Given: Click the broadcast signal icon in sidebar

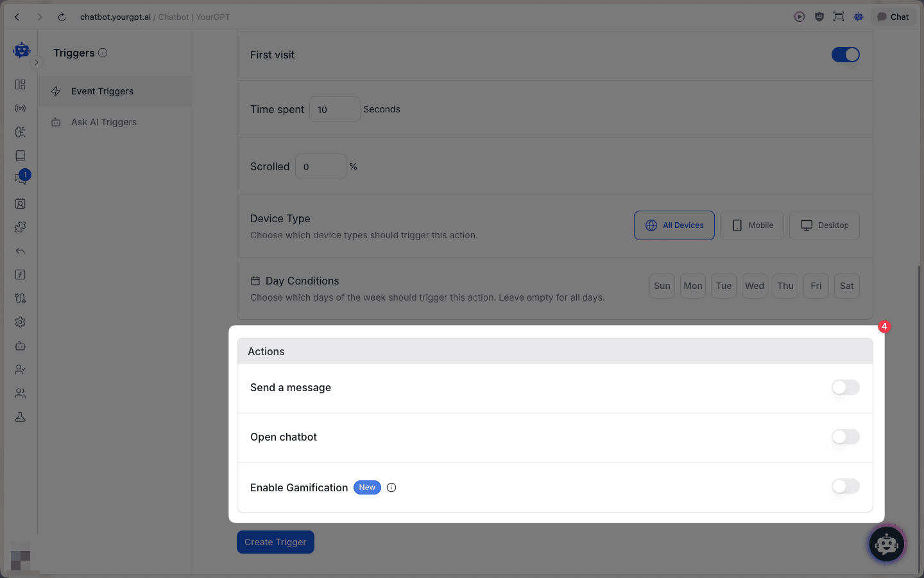Looking at the screenshot, I should click(20, 109).
